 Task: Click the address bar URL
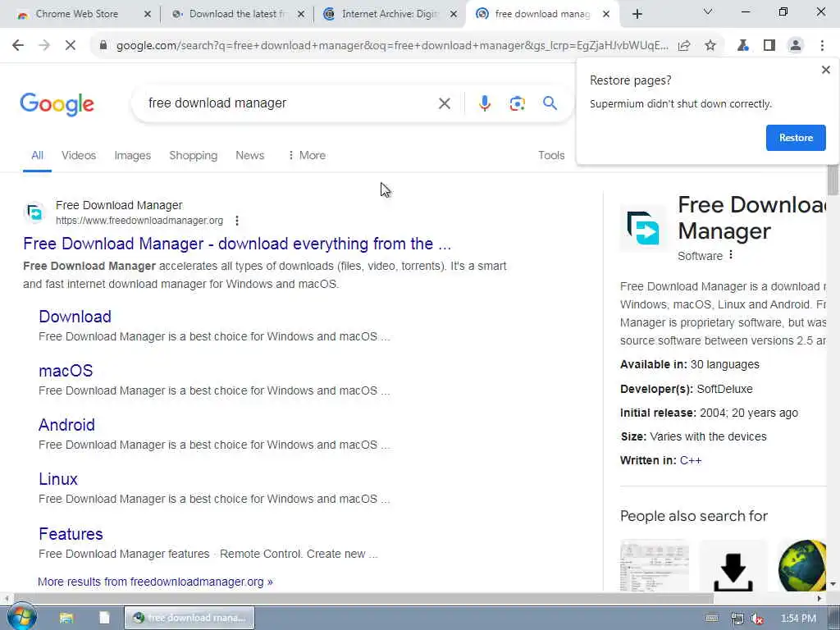point(392,46)
